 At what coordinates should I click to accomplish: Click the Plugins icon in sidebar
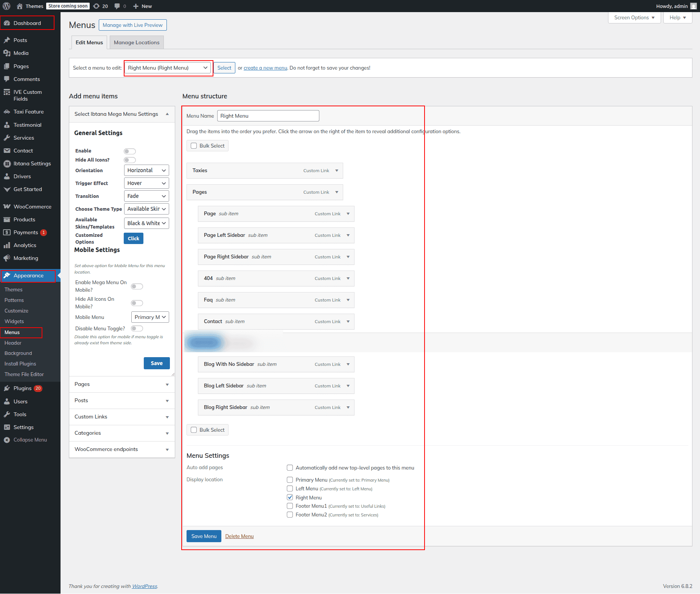[7, 388]
